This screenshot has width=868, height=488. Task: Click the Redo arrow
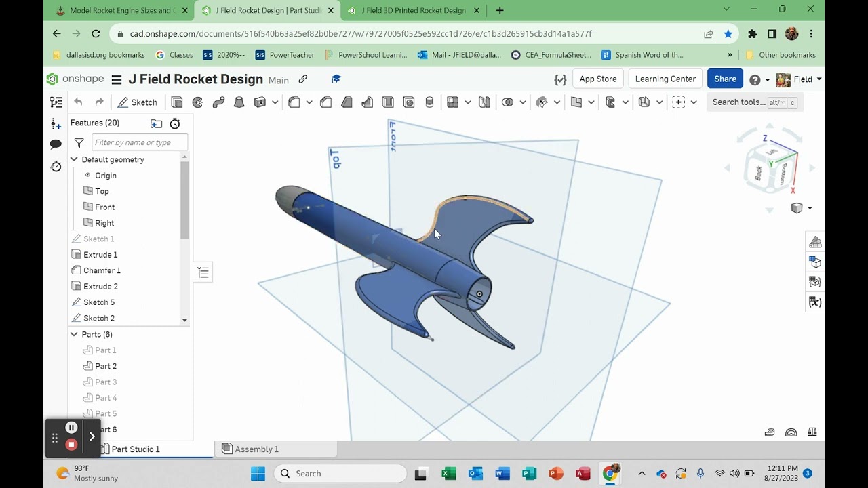point(100,102)
